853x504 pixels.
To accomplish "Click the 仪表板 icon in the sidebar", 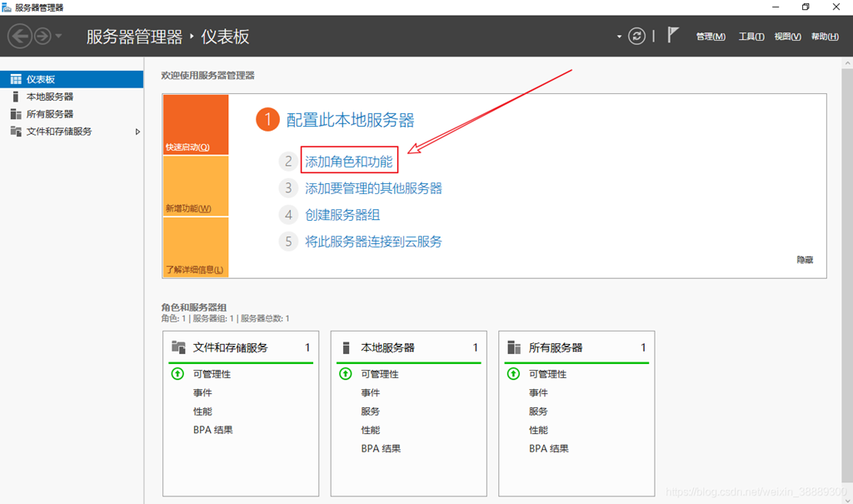I will [x=15, y=79].
